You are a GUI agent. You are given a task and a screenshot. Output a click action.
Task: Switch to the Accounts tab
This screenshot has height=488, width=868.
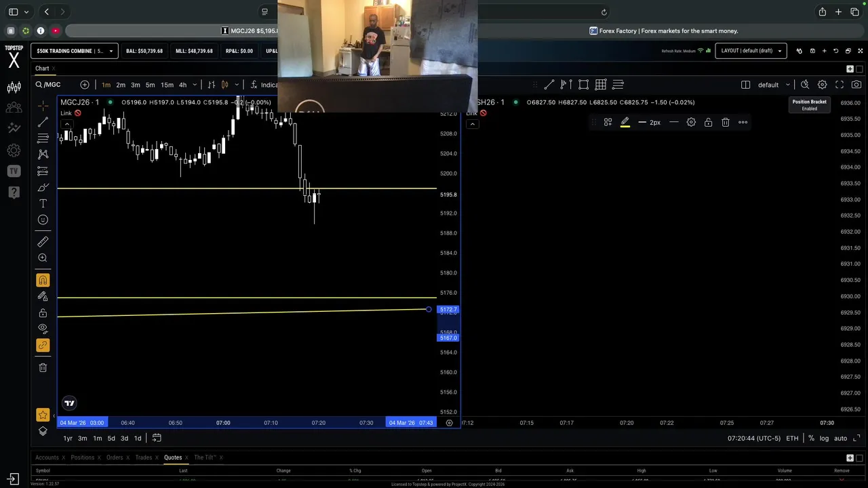pyautogui.click(x=47, y=457)
